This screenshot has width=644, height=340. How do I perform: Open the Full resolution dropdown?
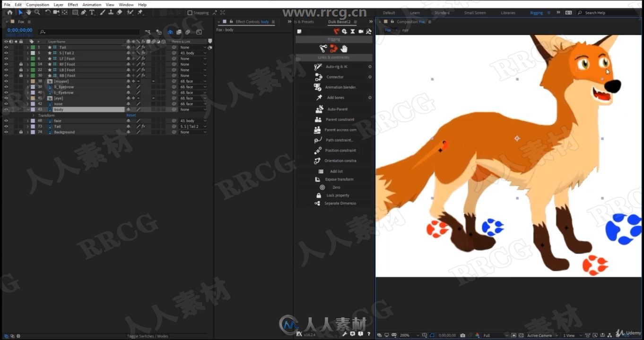[495, 335]
